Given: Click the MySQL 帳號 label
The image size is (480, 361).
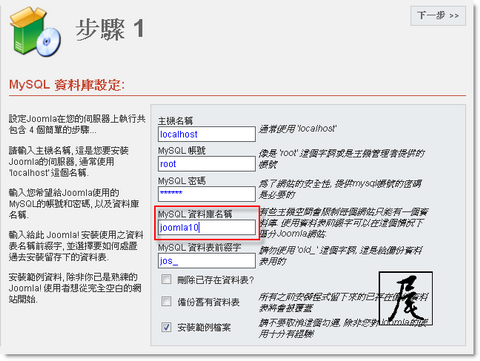Looking at the screenshot, I should click(182, 150).
